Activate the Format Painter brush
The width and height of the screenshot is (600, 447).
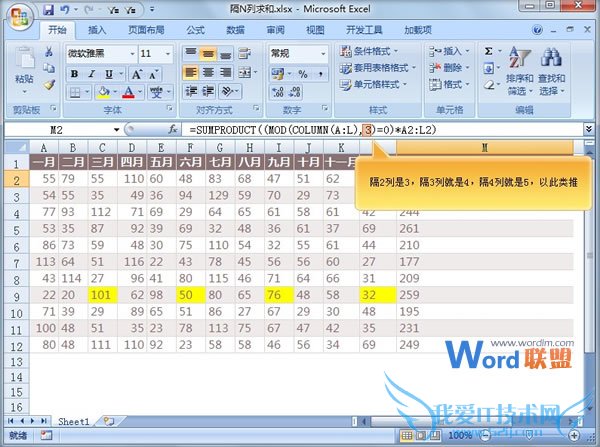click(x=49, y=85)
